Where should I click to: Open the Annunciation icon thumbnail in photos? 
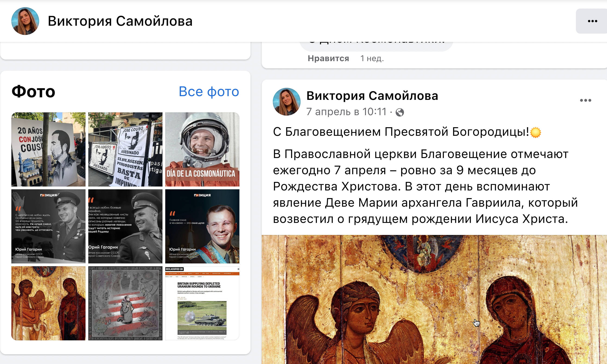point(48,303)
